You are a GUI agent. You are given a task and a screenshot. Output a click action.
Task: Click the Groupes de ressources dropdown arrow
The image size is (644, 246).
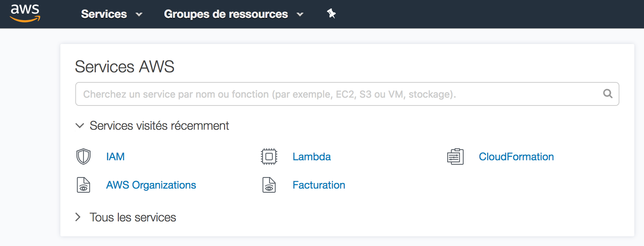pyautogui.click(x=300, y=15)
